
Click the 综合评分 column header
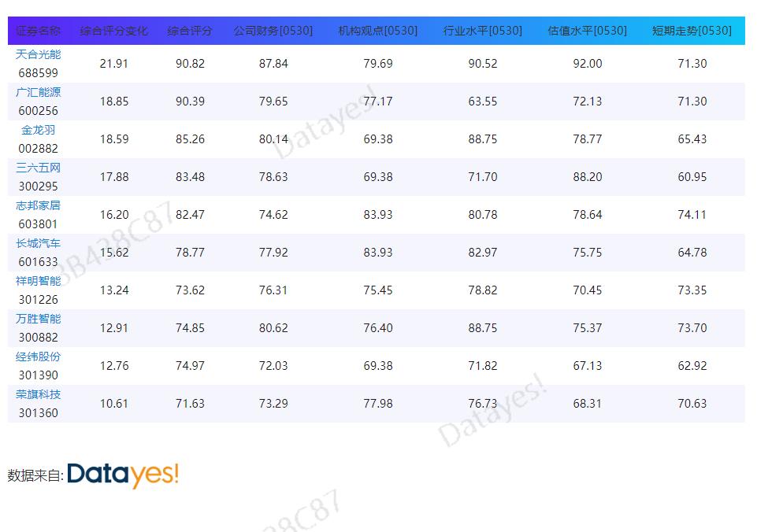[190, 31]
